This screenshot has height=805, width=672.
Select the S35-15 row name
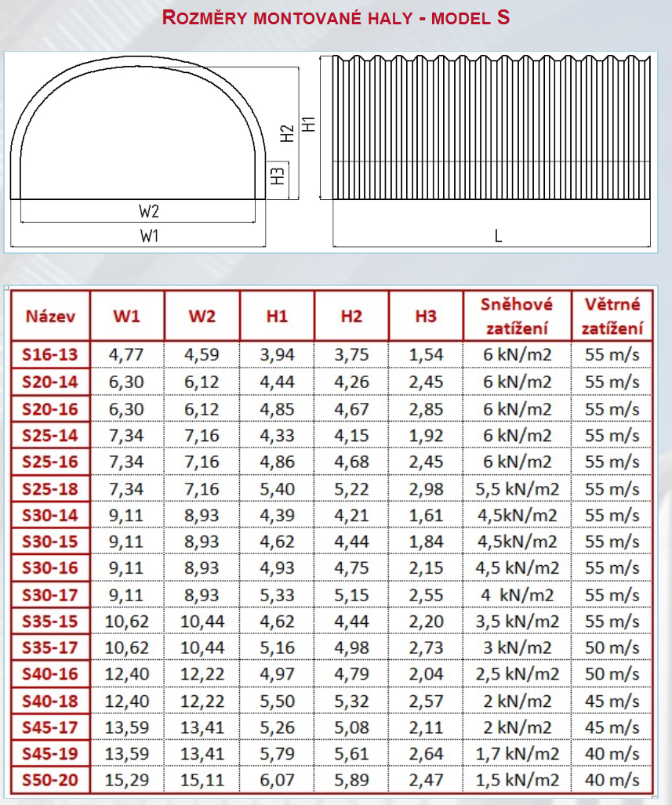click(x=50, y=622)
